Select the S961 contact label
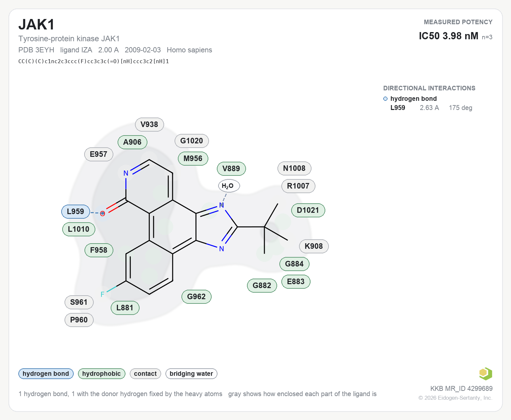Viewport: 511px width, 420px height. click(79, 302)
